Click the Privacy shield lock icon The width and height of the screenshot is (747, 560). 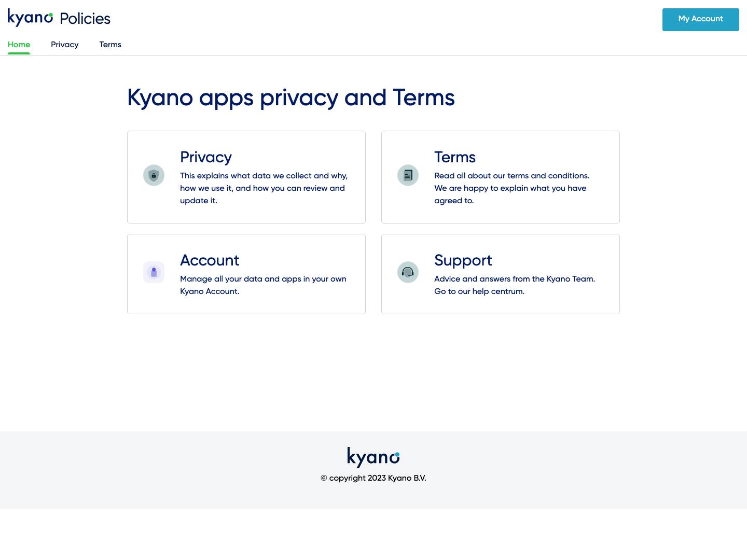point(154,175)
